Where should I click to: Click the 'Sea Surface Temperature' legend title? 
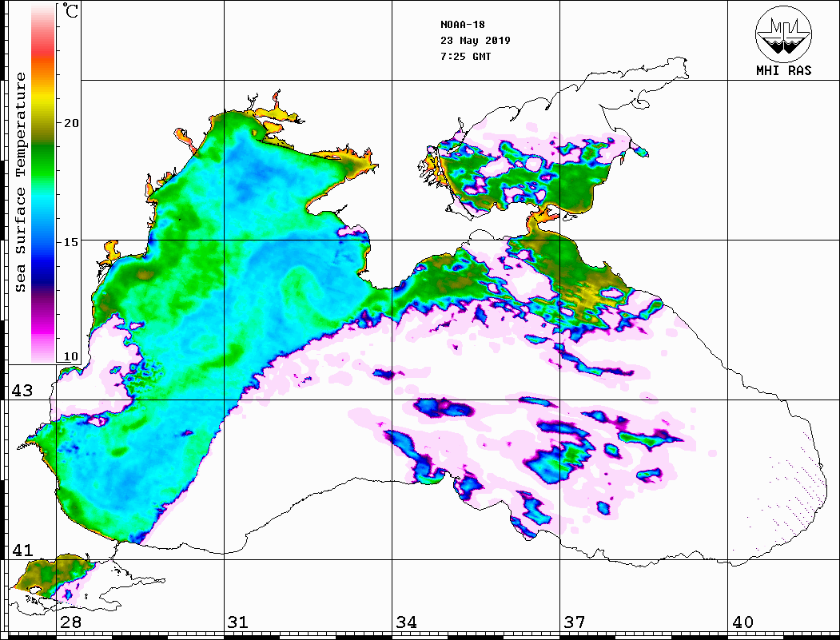tap(20, 183)
